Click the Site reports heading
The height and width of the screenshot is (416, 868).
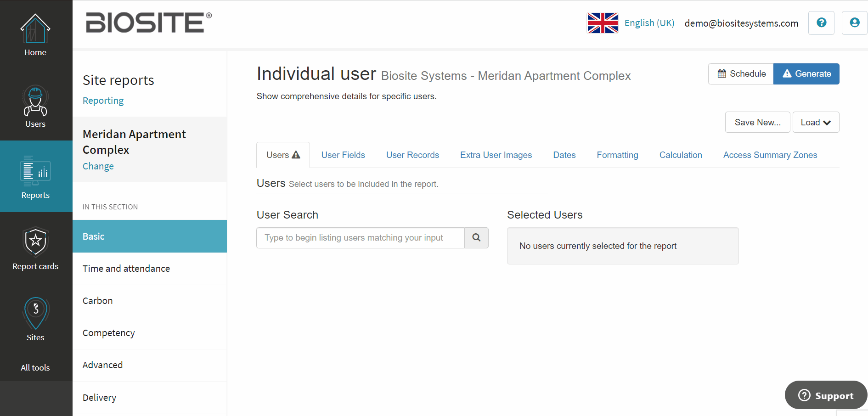click(118, 80)
